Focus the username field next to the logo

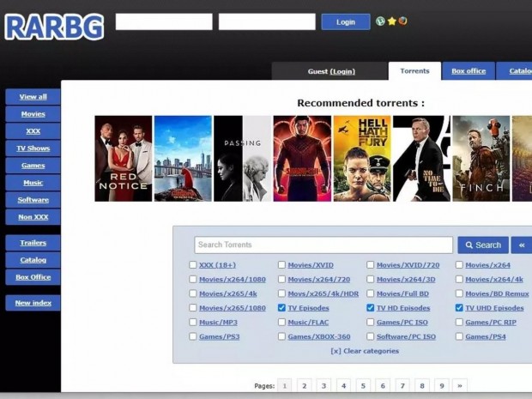[164, 21]
